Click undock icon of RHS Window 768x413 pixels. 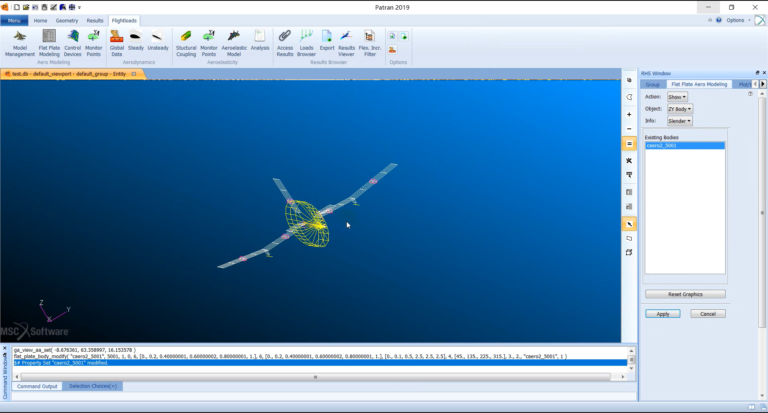point(757,73)
